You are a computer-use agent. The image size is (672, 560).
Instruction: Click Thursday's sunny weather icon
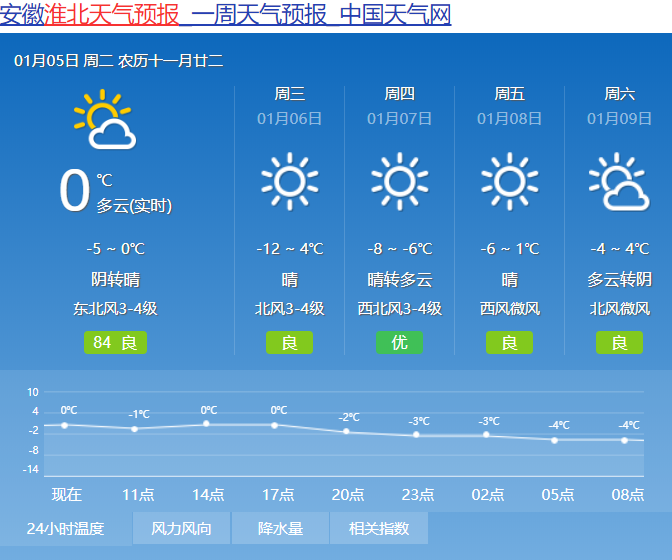tap(399, 181)
